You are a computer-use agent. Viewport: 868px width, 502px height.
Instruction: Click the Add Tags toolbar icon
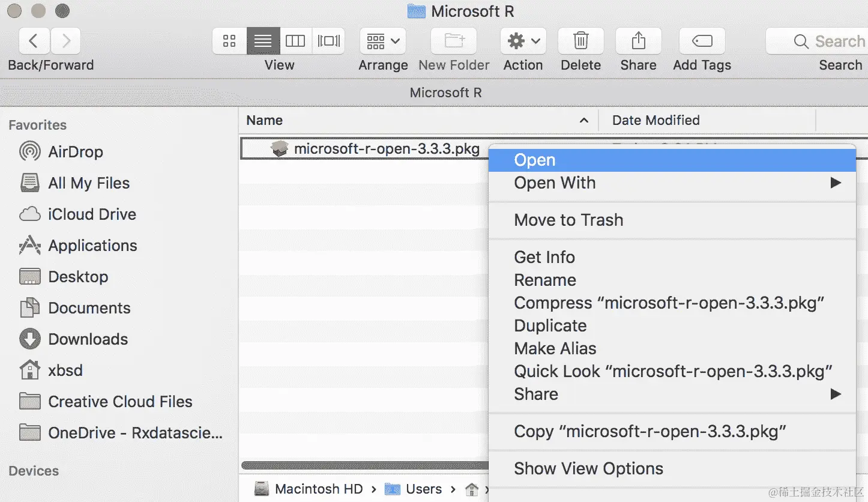702,41
